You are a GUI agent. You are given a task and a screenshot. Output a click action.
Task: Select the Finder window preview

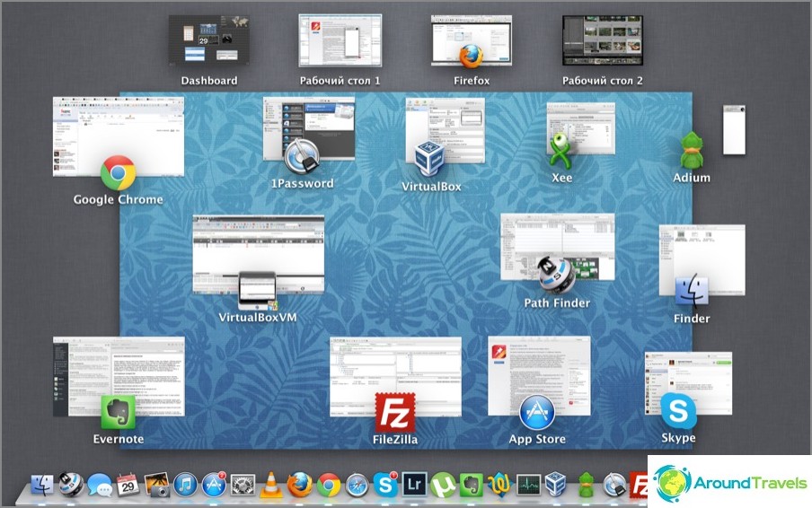tap(702, 259)
